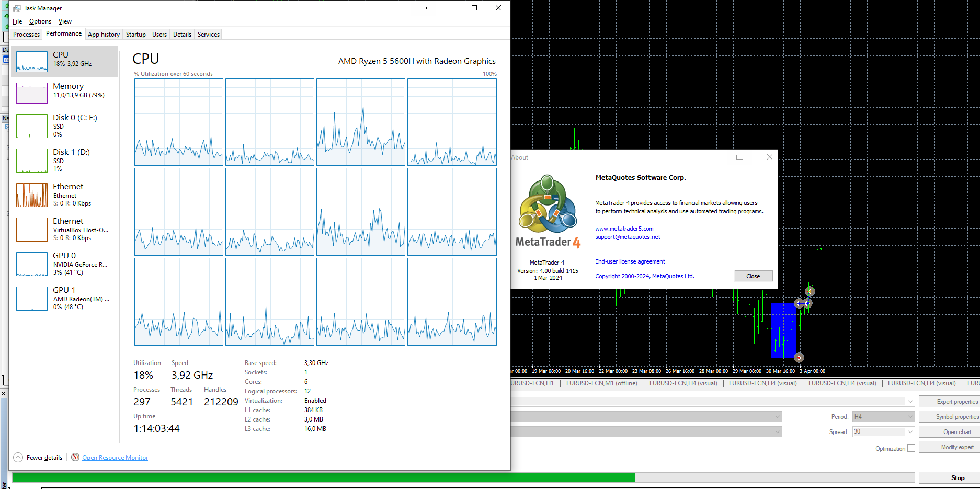Click the Open Resource Monitor link
Image resolution: width=980 pixels, height=489 pixels.
115,458
